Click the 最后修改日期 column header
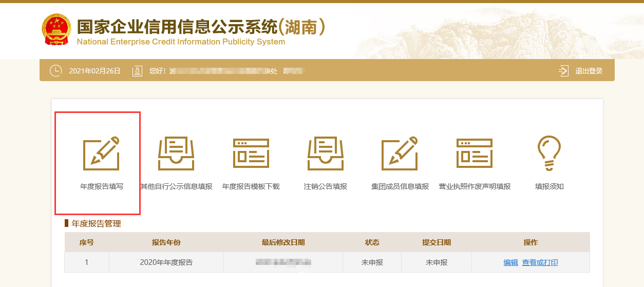This screenshot has height=287, width=644. point(283,242)
